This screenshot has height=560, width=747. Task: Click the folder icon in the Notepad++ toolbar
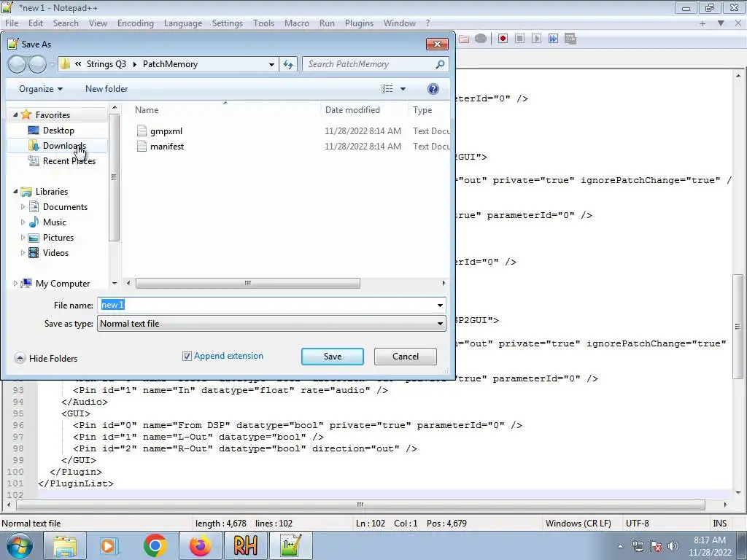[x=464, y=39]
